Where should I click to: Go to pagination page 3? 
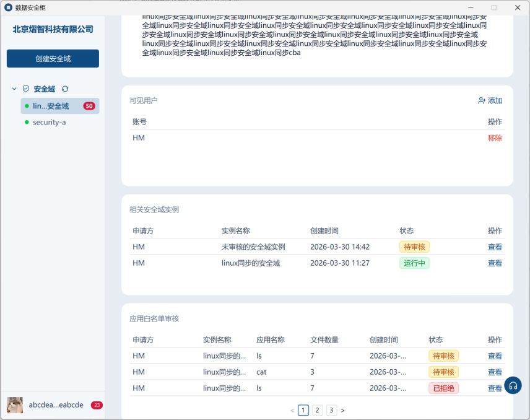(x=331, y=410)
